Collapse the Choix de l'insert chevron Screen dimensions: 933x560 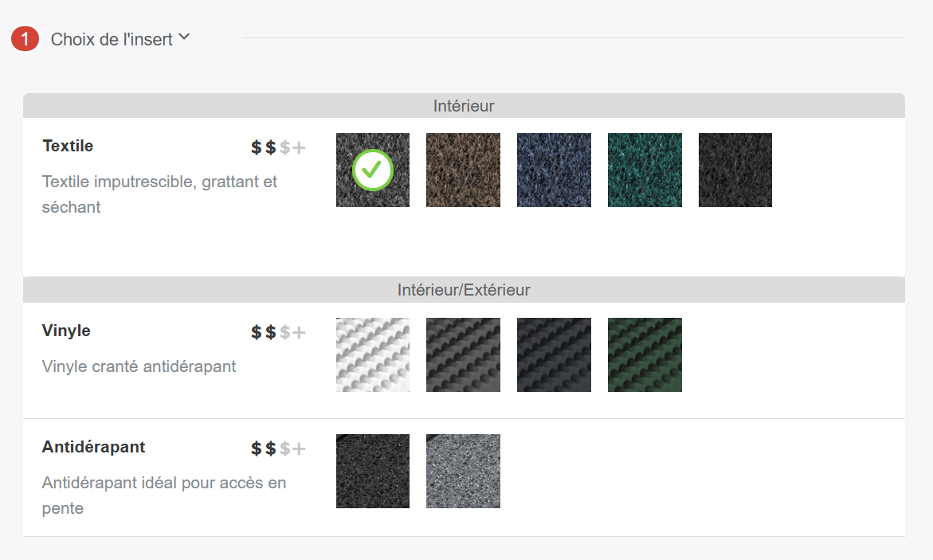[184, 37]
